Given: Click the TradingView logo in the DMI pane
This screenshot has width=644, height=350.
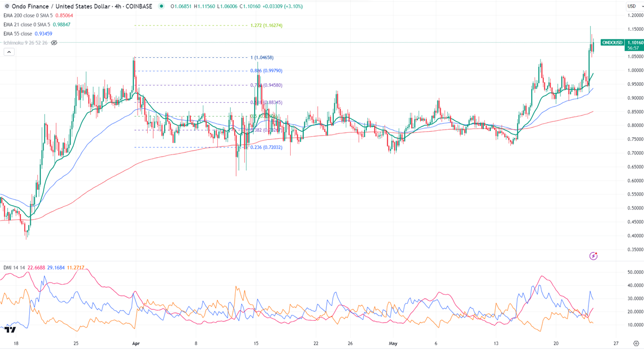Looking at the screenshot, I should 10,330.
